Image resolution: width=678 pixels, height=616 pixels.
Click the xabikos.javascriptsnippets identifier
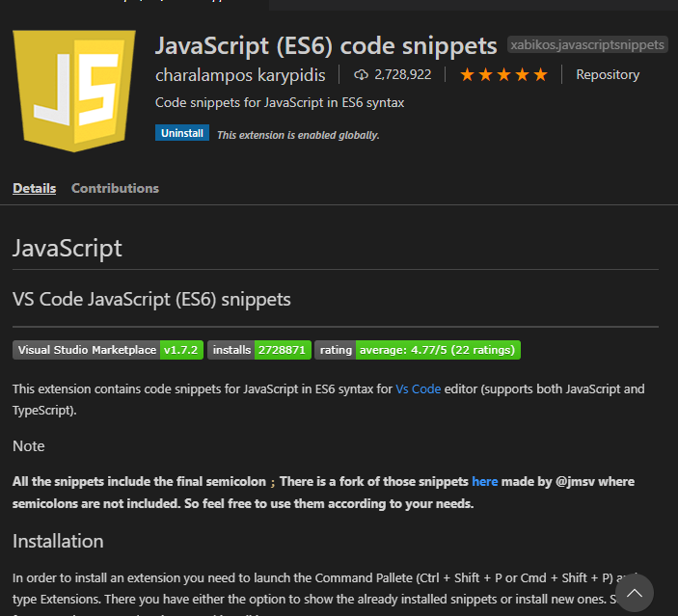click(587, 44)
